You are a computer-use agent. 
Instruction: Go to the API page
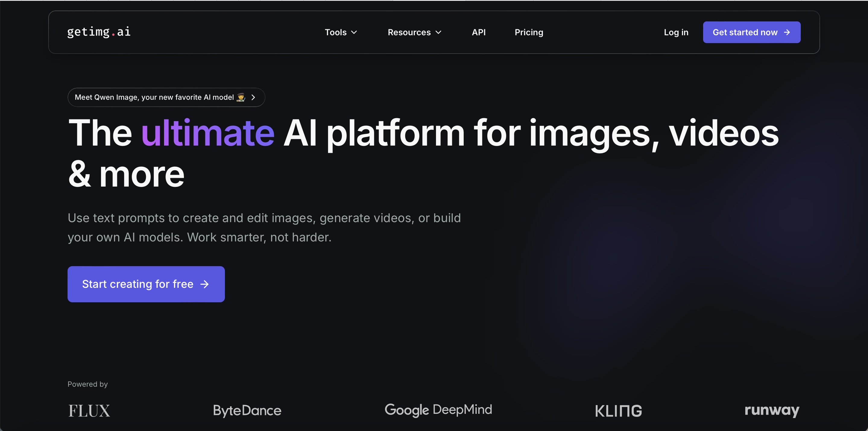pos(478,32)
